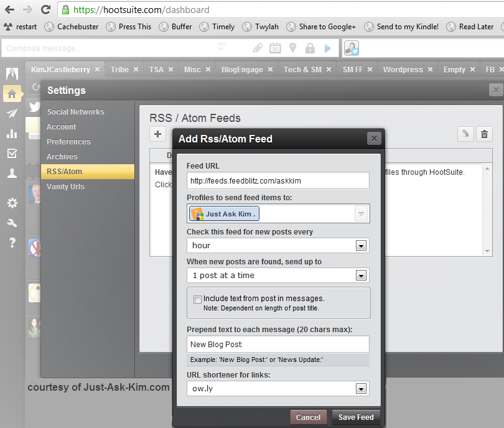This screenshot has width=504, height=428.
Task: Click the browser back arrow
Action: pos(9,9)
